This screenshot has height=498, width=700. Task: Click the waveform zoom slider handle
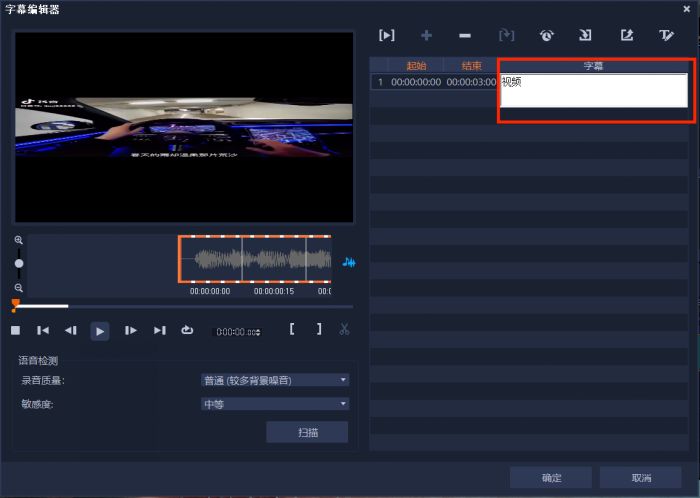[x=19, y=263]
